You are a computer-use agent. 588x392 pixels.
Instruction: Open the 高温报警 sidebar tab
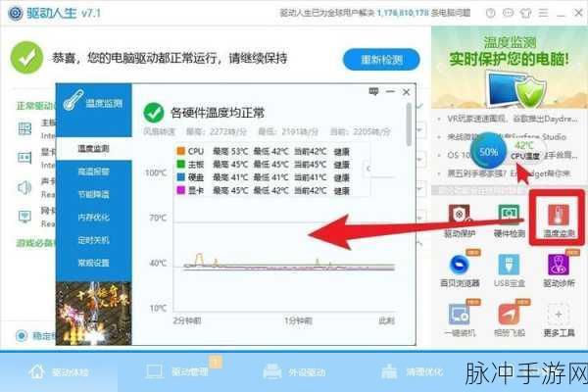coord(94,171)
